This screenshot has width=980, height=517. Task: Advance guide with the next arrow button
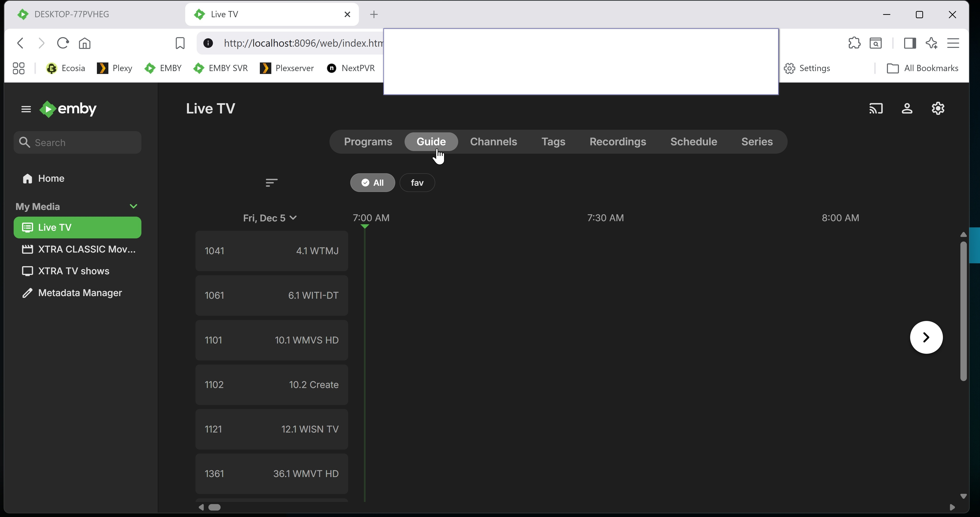click(x=926, y=337)
